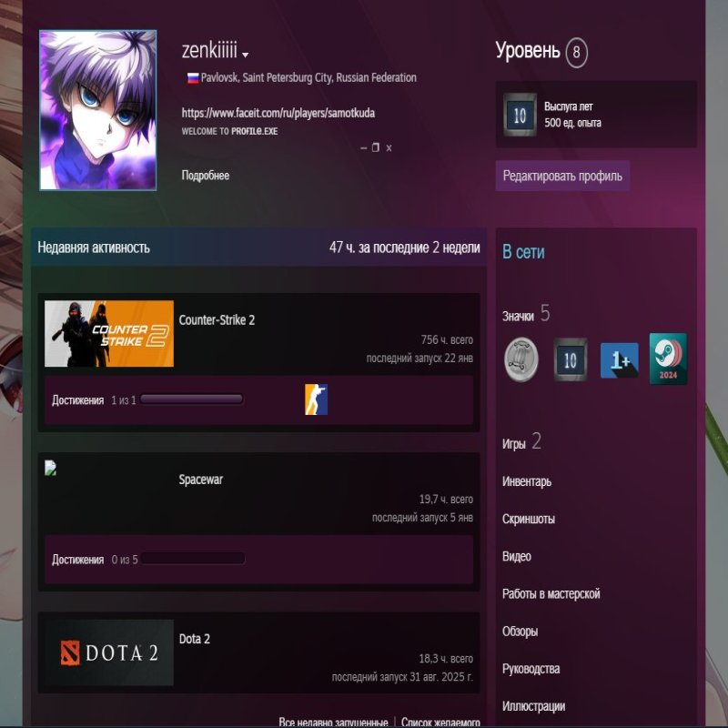Click the Spacewar game title
The image size is (728, 728).
[x=201, y=480]
